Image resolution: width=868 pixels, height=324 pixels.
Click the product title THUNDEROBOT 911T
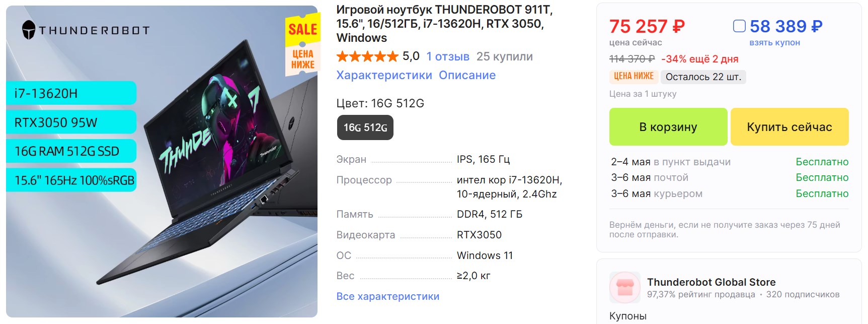444,24
